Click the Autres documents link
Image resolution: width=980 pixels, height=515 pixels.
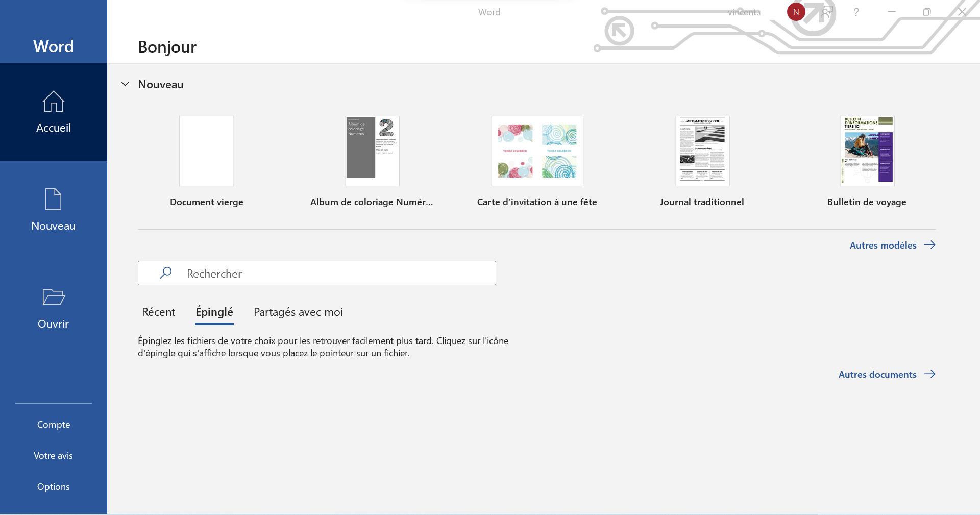(877, 374)
